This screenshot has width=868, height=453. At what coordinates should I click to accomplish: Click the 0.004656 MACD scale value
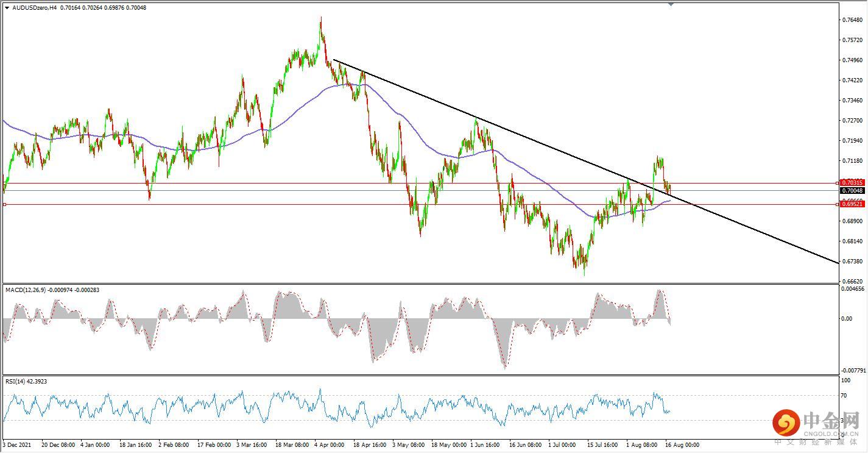853,290
